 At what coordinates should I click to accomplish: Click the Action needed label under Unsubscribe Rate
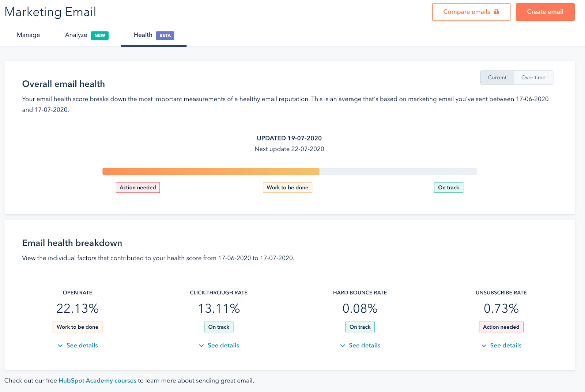click(x=501, y=327)
